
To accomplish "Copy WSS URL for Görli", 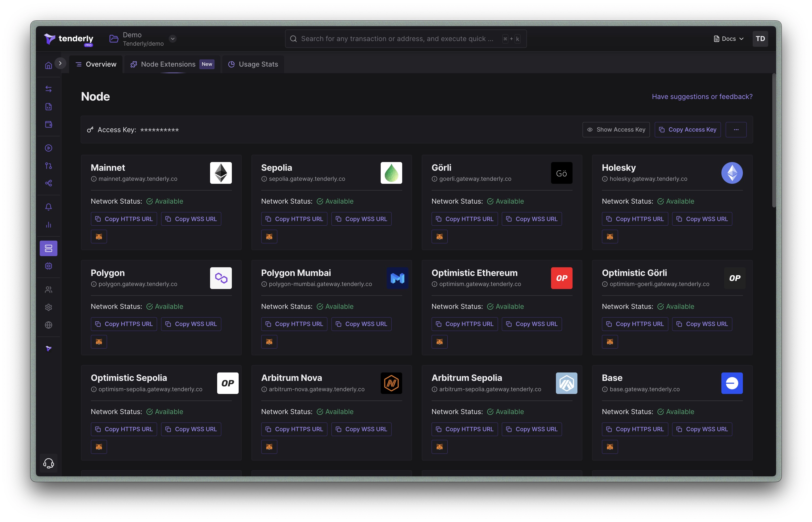I will click(x=531, y=219).
